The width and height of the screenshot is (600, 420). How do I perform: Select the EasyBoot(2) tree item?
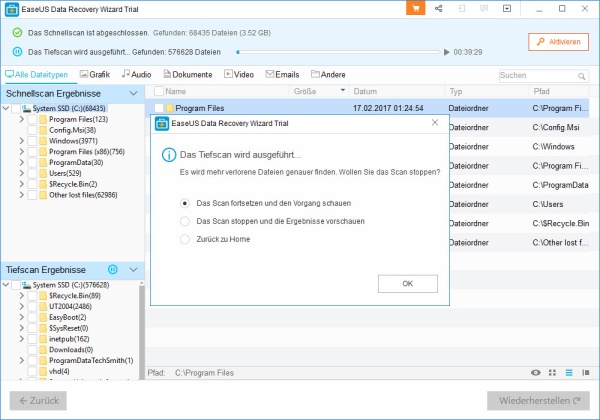point(67,317)
